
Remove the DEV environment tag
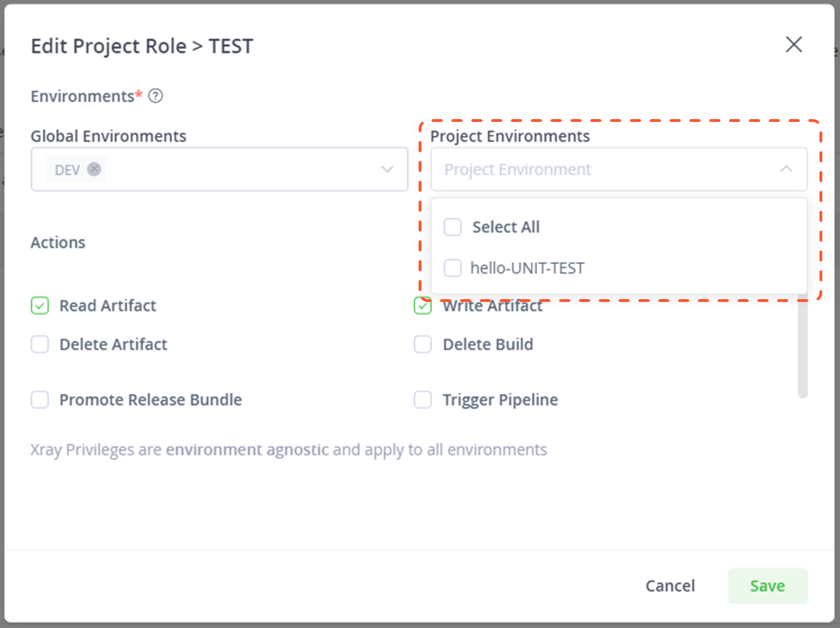coord(94,169)
